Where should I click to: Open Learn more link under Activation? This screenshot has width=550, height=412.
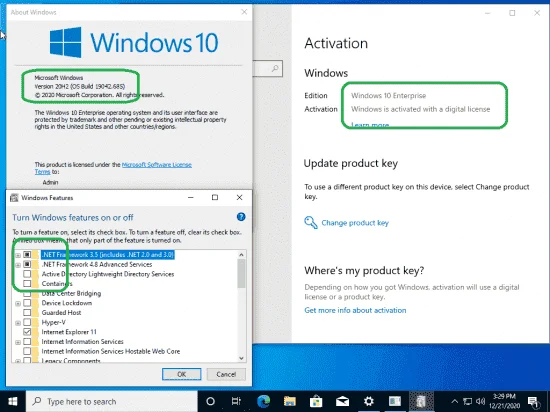click(370, 125)
